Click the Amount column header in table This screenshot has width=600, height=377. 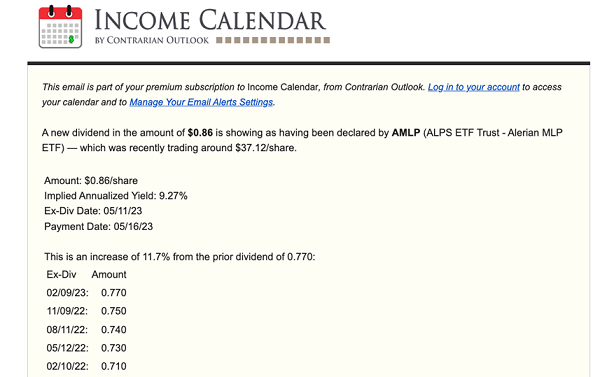click(x=109, y=274)
